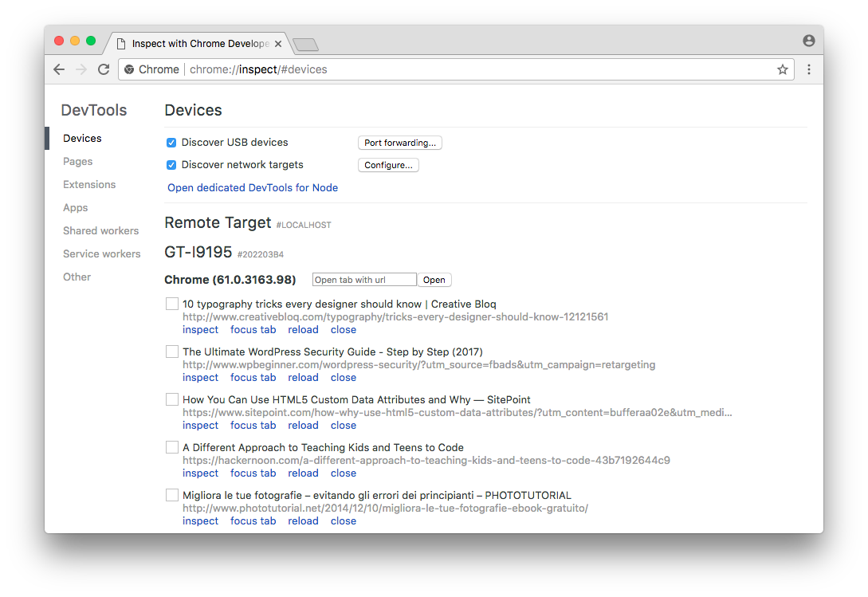Focus tab for WordPress Security Guide
The image size is (868, 597).
pos(253,377)
